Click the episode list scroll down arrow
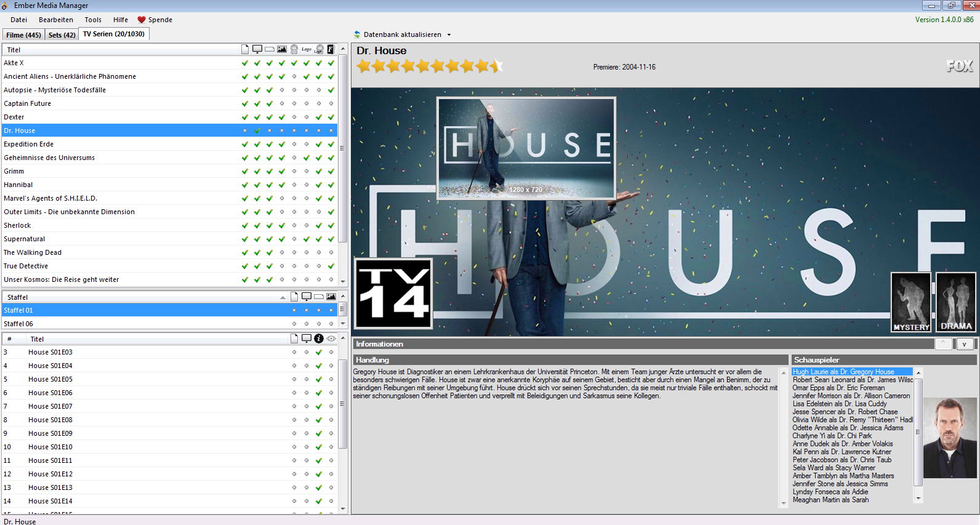The height and width of the screenshot is (525, 980). (x=343, y=509)
